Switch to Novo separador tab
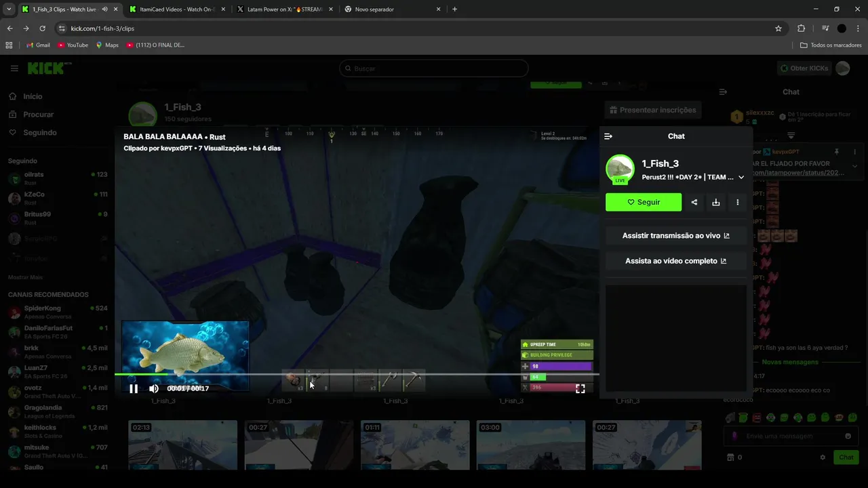Viewport: 868px width, 488px height. pyautogui.click(x=392, y=9)
